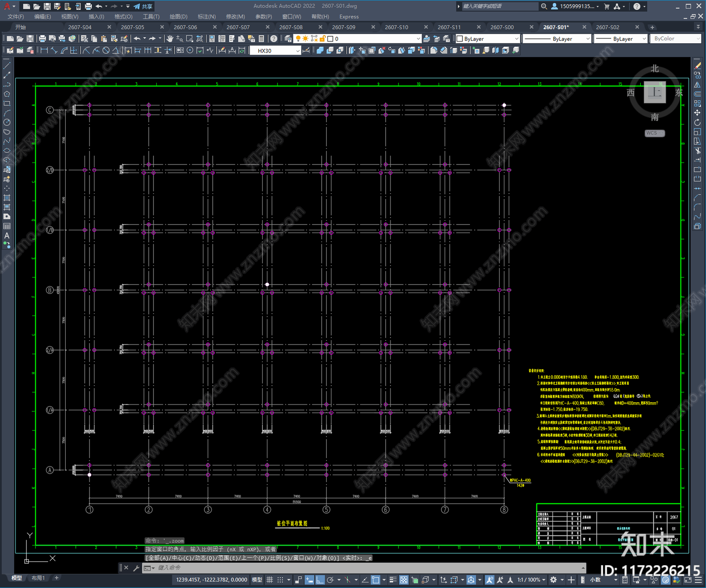Toggle dynamic input in status bar

click(x=309, y=580)
